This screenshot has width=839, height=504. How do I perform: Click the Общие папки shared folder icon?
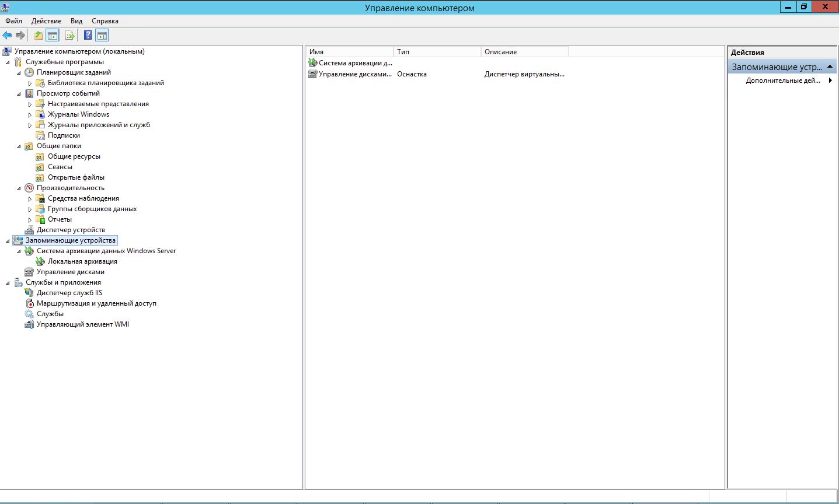29,146
